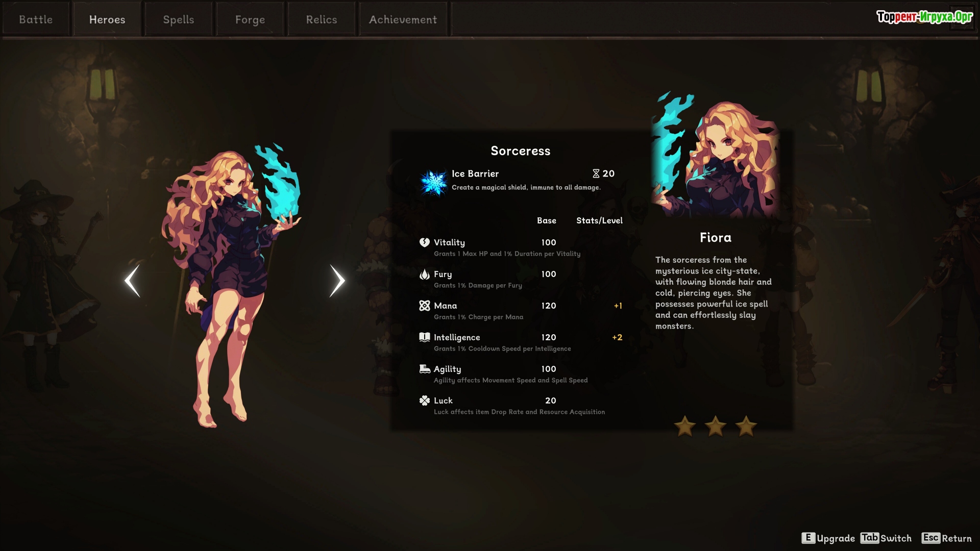Switch to the Spells tab
Viewport: 980px width, 551px height.
(179, 19)
